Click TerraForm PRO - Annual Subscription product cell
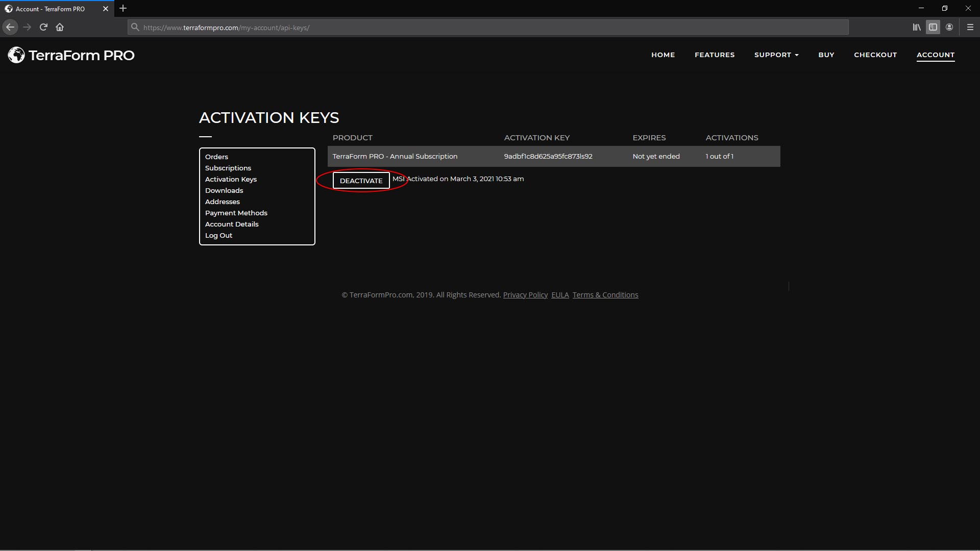The width and height of the screenshot is (980, 551). coord(395,156)
